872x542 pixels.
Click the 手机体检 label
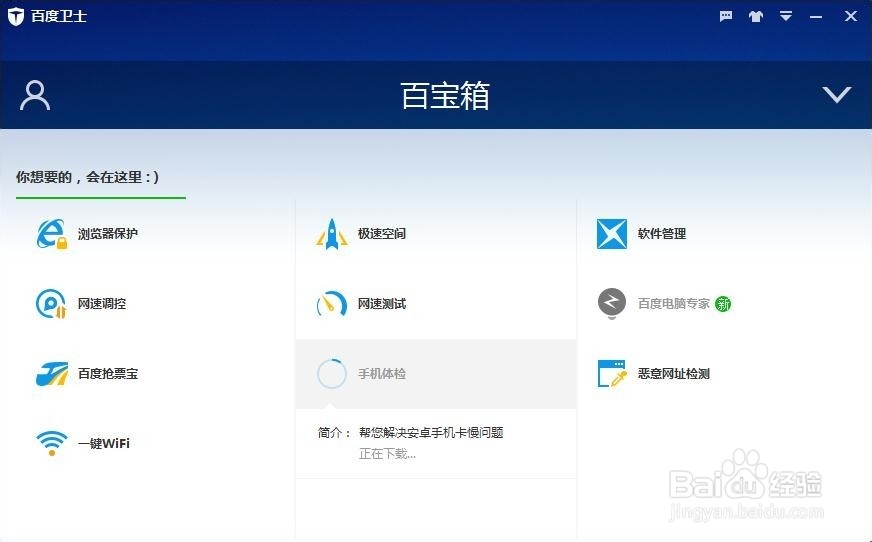pos(382,374)
